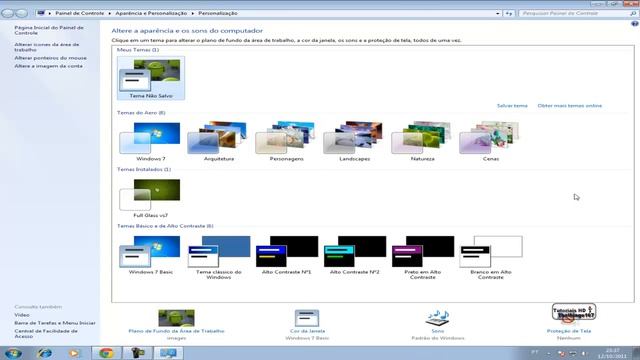Select the Tema Não Salvo theme

pos(151,78)
